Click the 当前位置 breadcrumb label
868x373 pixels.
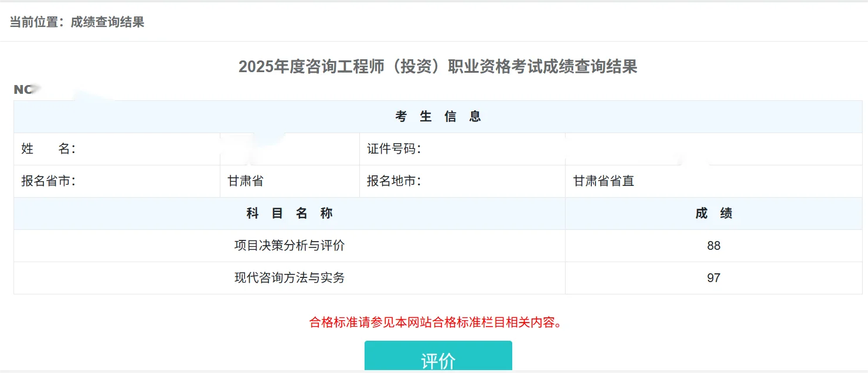pyautogui.click(x=37, y=22)
